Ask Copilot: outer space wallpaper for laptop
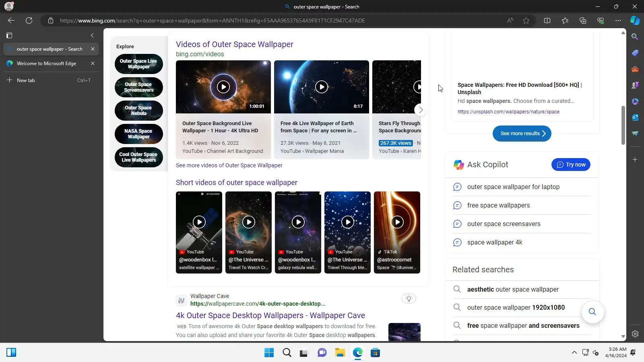The width and height of the screenshot is (644, 362). coord(522,187)
